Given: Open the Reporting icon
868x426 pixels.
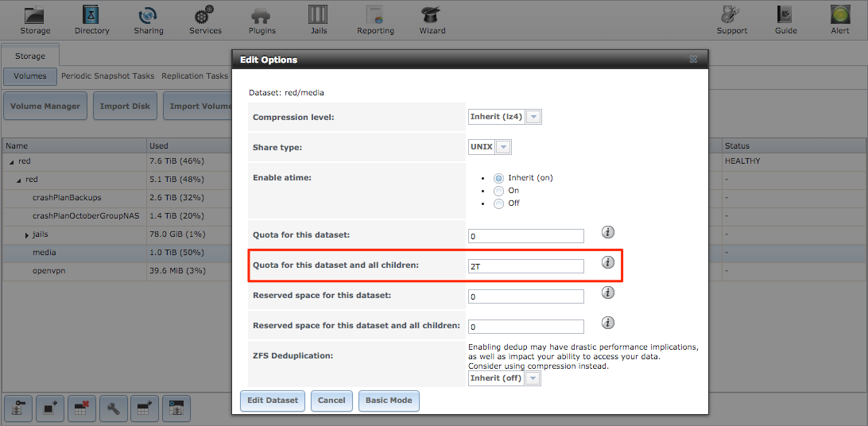Looking at the screenshot, I should click(x=375, y=20).
